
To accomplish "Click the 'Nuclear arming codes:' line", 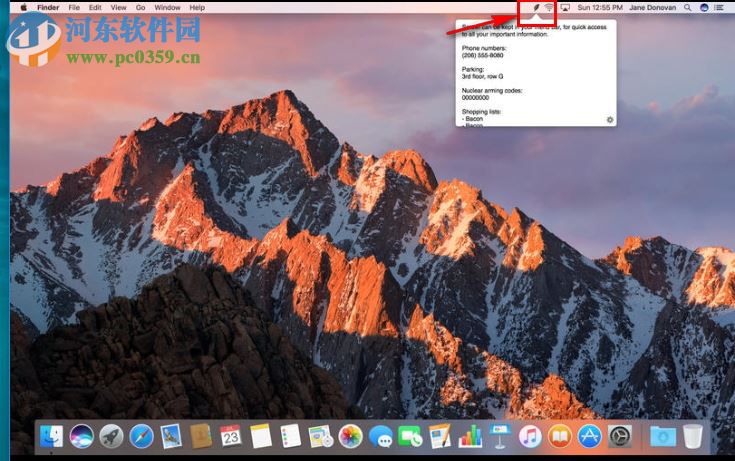I will 492,91.
